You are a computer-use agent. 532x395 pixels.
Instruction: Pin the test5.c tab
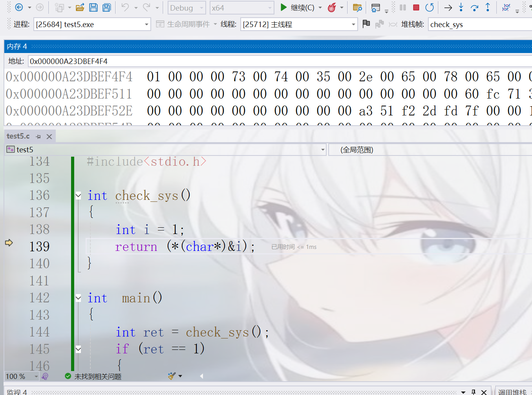point(38,137)
